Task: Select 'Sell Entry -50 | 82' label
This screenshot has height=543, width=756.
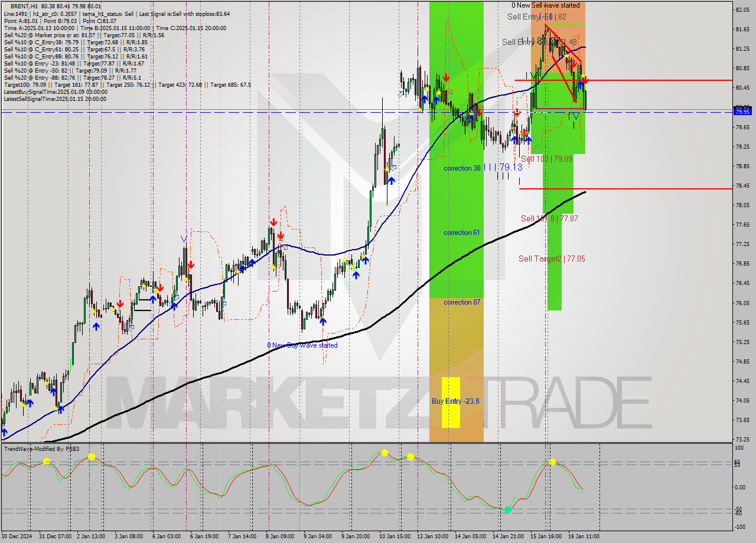Action: pyautogui.click(x=537, y=17)
